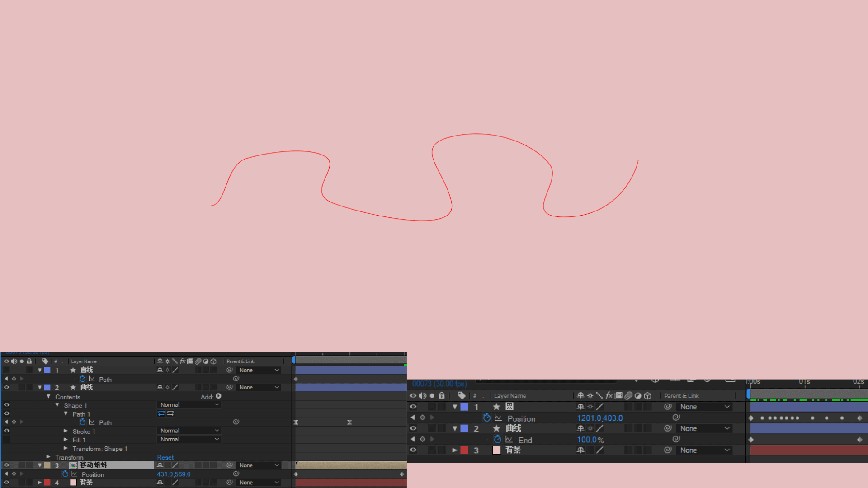
Task: Click the fx column header icon above 圆
Action: tap(609, 395)
